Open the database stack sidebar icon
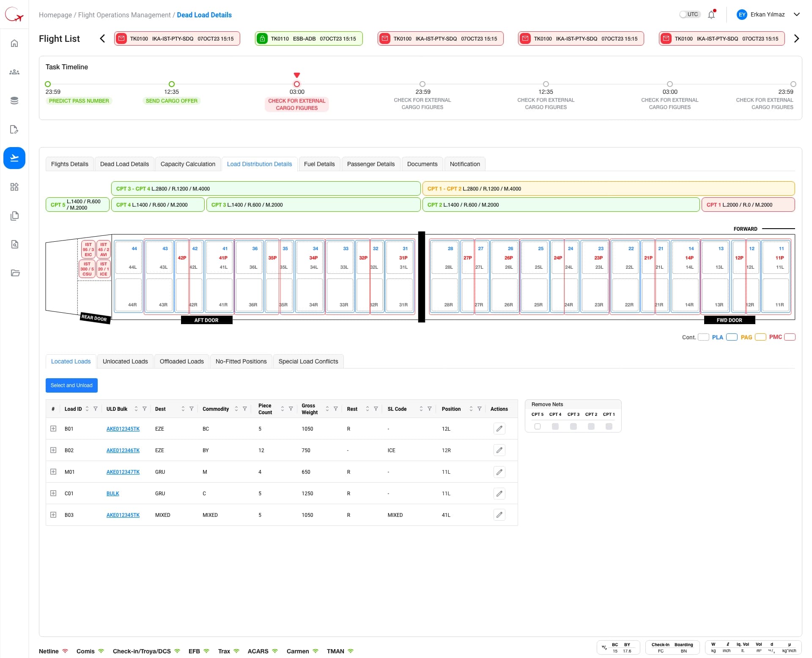 14,101
